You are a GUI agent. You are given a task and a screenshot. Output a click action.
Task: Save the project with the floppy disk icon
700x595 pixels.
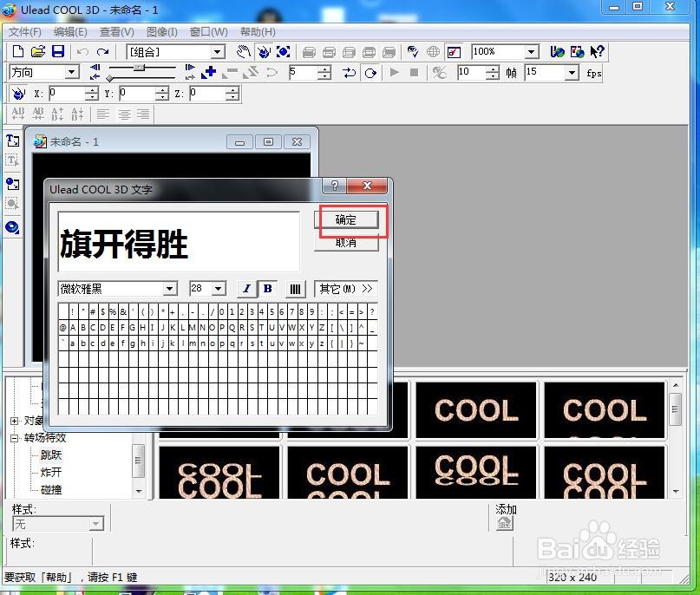[58, 52]
